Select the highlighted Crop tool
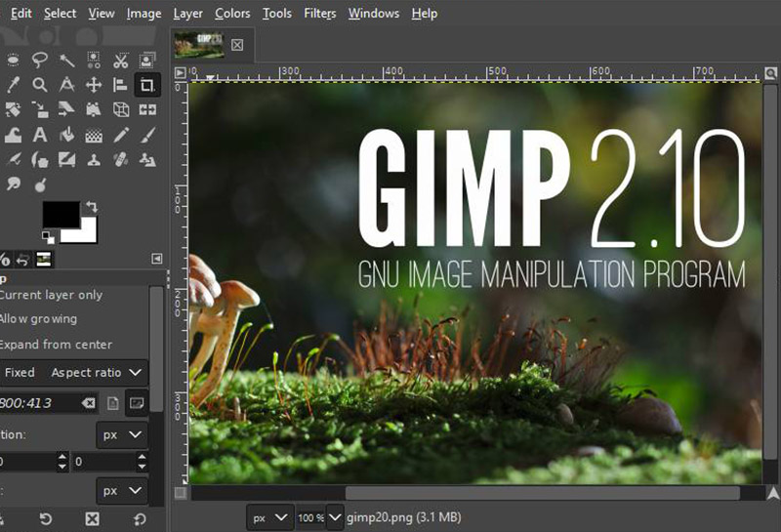781x532 pixels. (x=147, y=85)
